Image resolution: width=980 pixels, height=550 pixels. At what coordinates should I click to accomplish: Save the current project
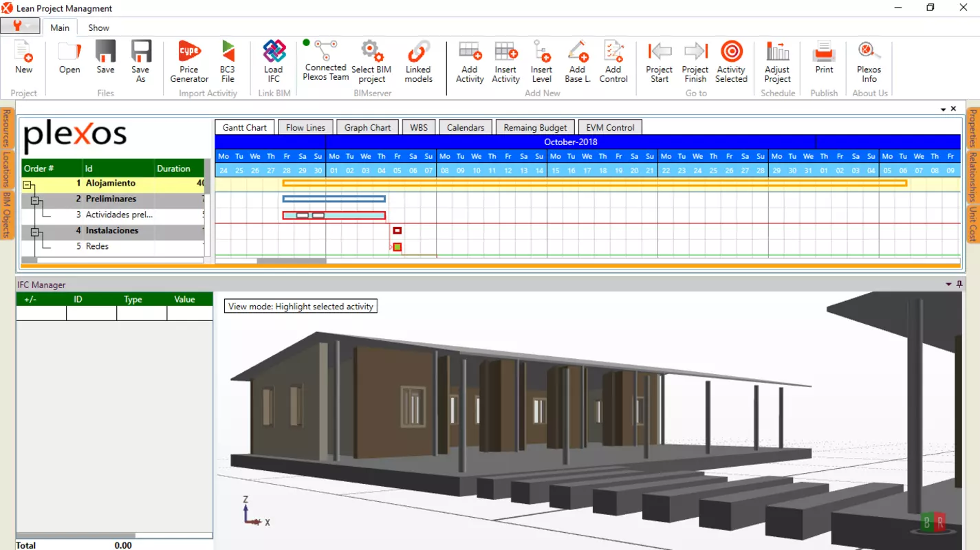[x=105, y=56]
